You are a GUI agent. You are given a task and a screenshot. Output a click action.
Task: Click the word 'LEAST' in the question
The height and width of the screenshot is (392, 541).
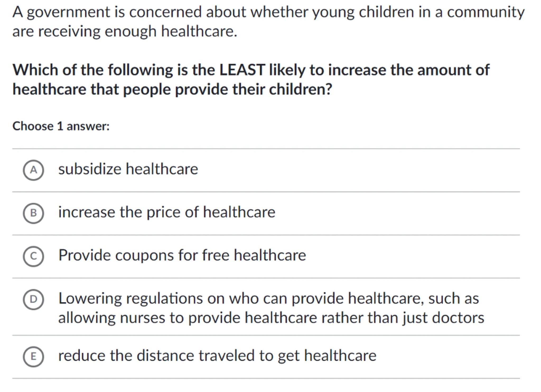[x=242, y=70]
